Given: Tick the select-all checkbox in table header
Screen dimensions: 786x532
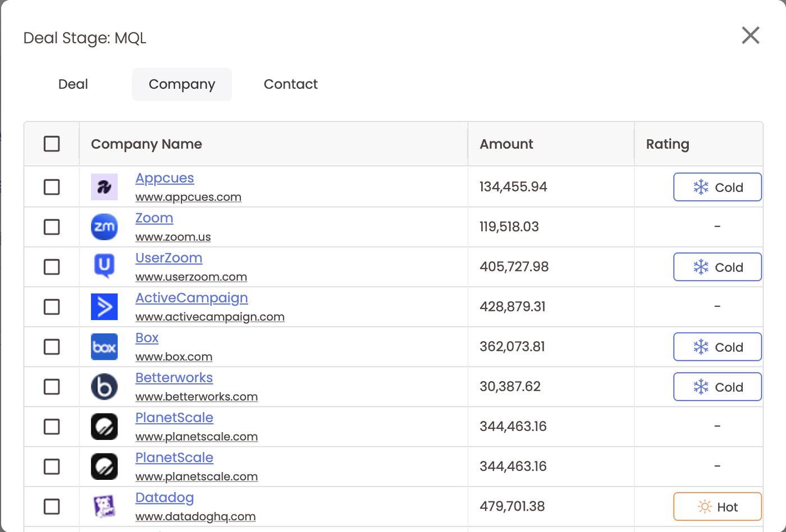Looking at the screenshot, I should tap(52, 144).
